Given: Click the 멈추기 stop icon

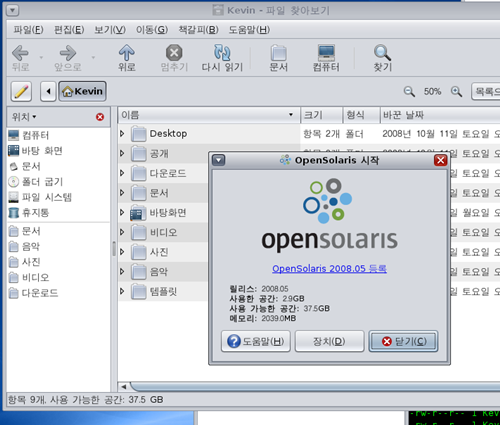Looking at the screenshot, I should (174, 58).
